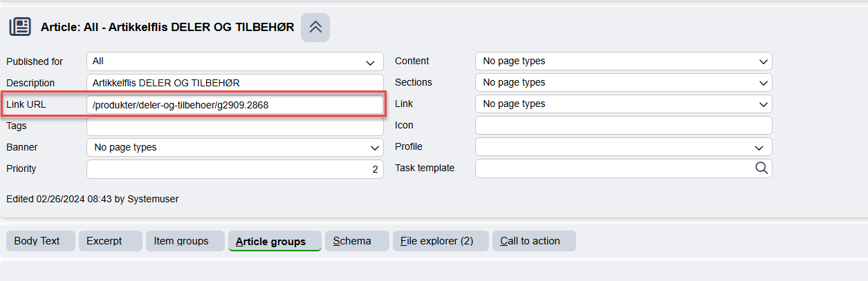Image resolution: width=868 pixels, height=281 pixels.
Task: Click the article newspaper icon in header
Action: click(20, 27)
